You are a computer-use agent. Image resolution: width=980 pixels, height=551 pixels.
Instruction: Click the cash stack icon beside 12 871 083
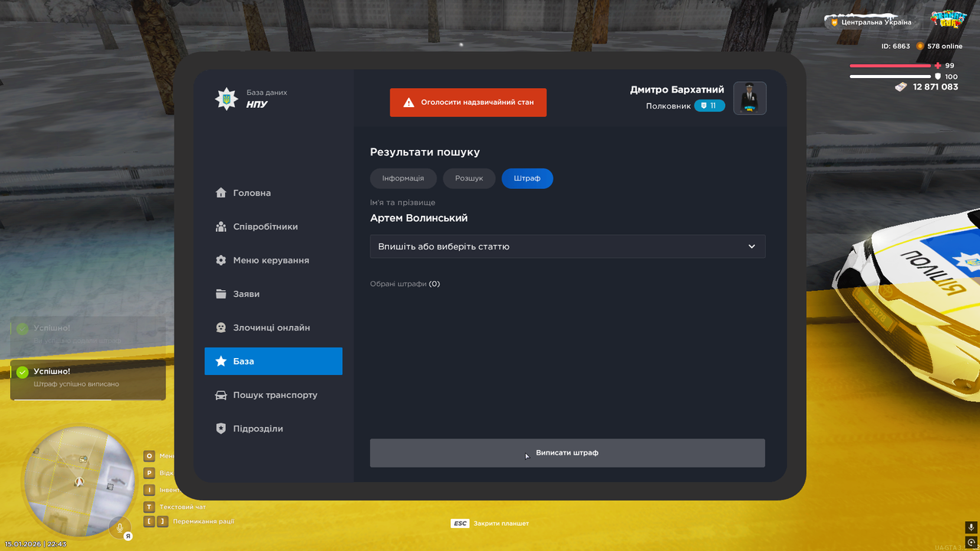901,87
